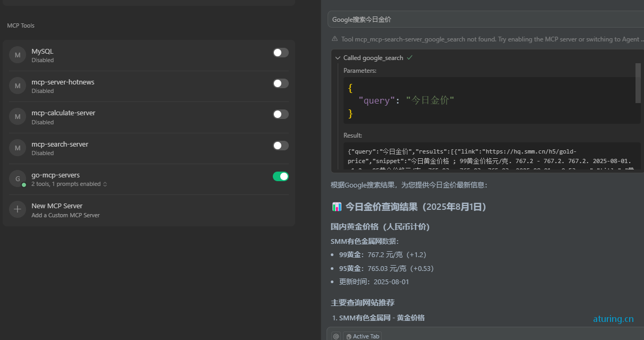Click the MCP Tools section heading
The width and height of the screenshot is (644, 340).
(x=21, y=25)
